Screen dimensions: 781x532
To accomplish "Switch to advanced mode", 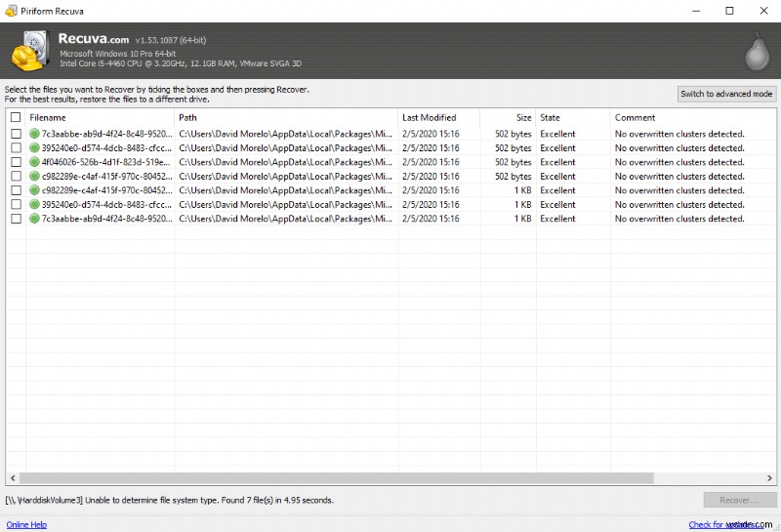I will 726,94.
